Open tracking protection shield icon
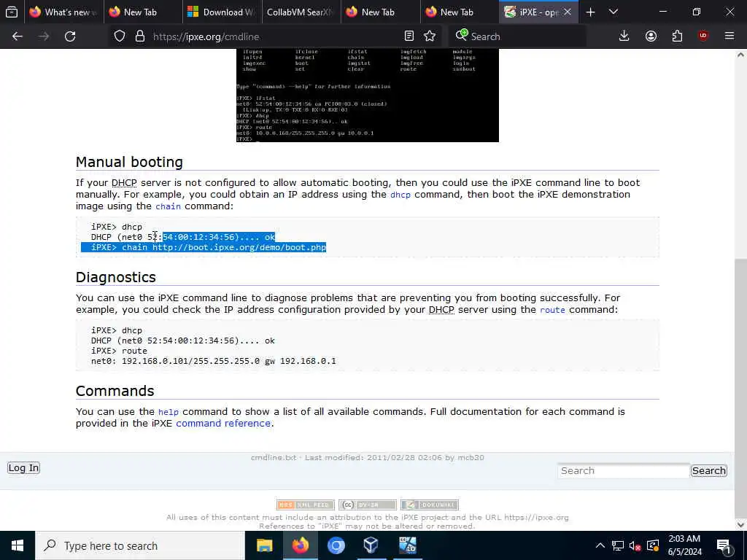This screenshot has width=747, height=560. [x=120, y=36]
